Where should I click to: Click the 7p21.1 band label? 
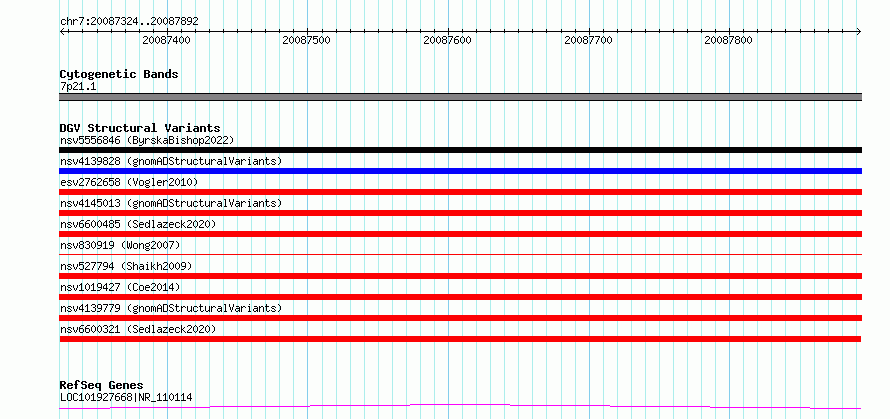78,86
